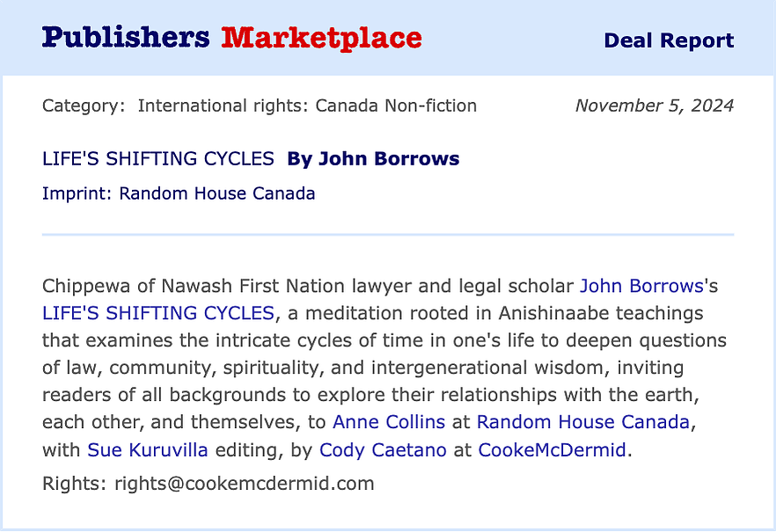776x532 pixels.
Task: Click the CookeMcDermid agency link
Action: 552,450
